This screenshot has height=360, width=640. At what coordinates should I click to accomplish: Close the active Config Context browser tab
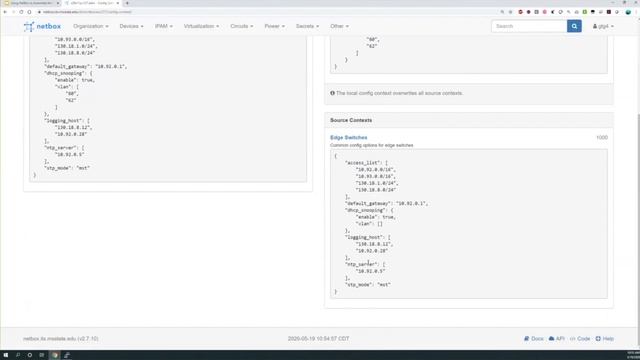(118, 3)
